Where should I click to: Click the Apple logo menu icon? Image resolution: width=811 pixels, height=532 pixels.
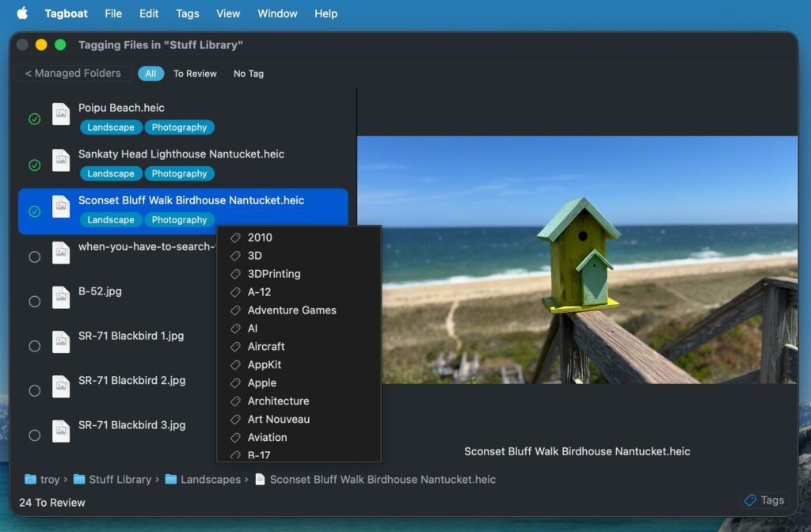(22, 13)
